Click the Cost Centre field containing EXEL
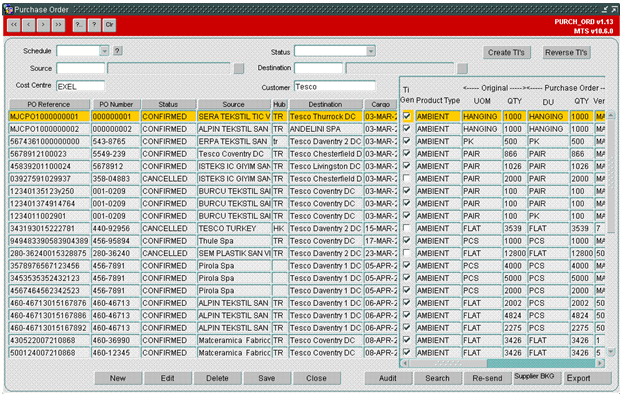The image size is (620, 395). 81,87
